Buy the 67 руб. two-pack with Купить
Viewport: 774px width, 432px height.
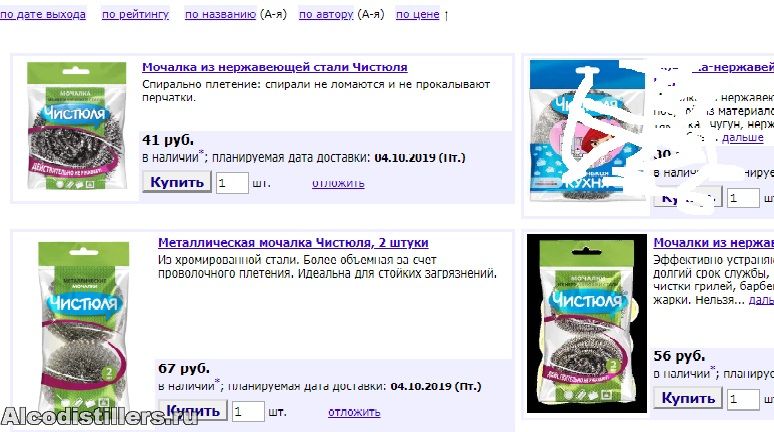click(193, 411)
